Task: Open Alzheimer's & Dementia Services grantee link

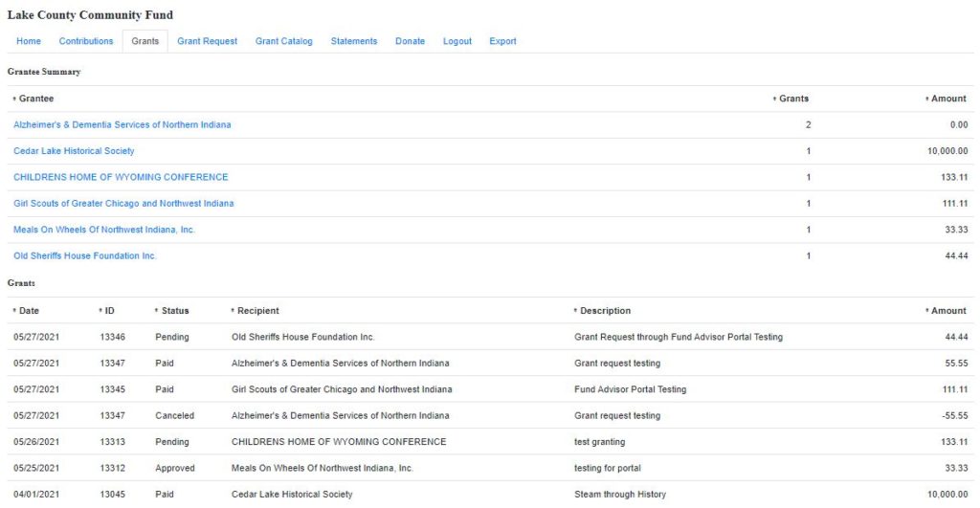Action: point(122,125)
